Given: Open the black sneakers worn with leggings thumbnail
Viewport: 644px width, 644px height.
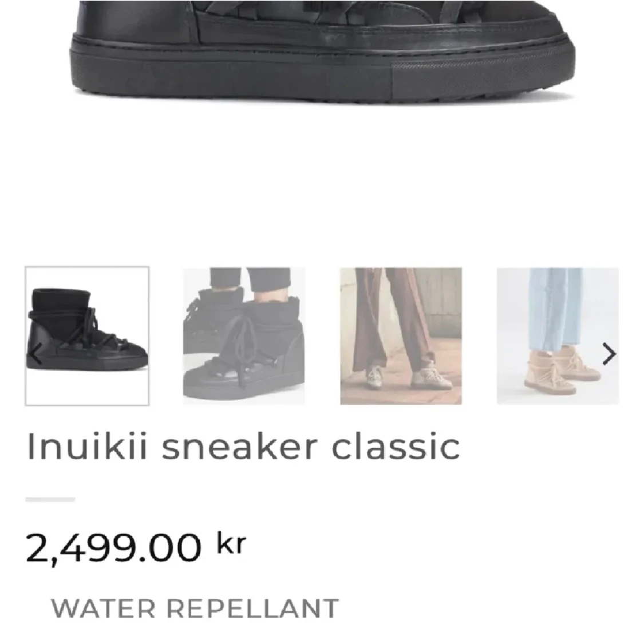Looking at the screenshot, I should click(x=244, y=336).
